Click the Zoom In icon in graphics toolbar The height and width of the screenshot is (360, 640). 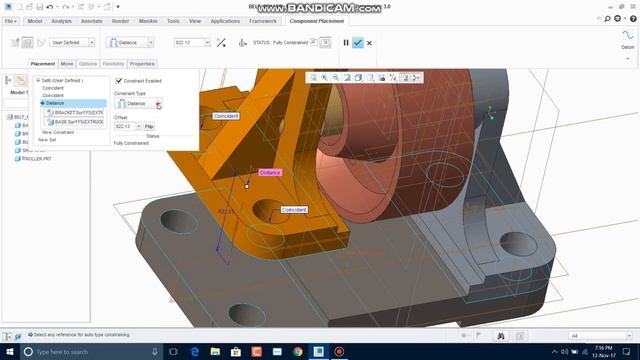pyautogui.click(x=324, y=78)
